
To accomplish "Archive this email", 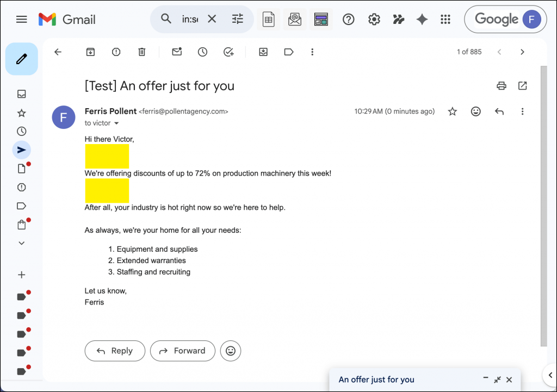I will [91, 52].
